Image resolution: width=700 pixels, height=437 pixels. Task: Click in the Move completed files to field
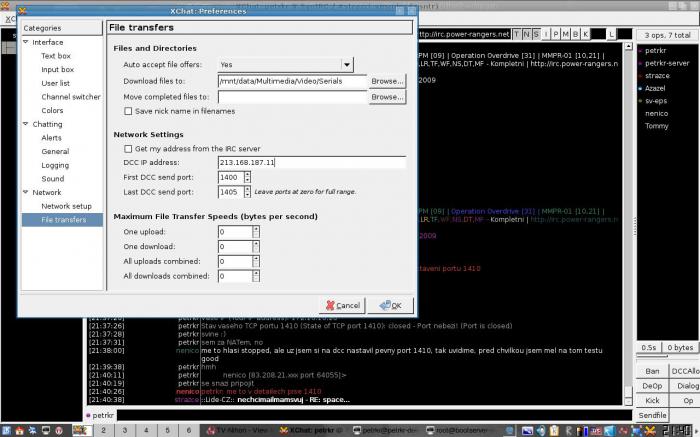coord(292,97)
